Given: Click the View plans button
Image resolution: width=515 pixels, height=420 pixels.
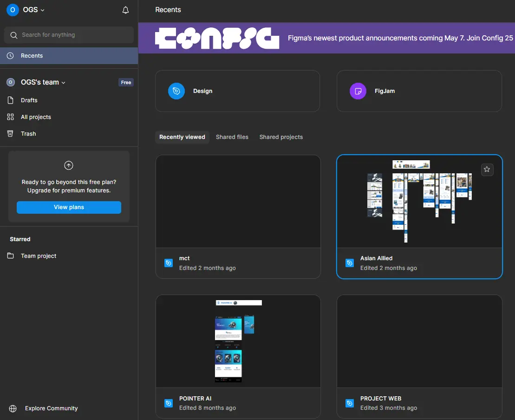Looking at the screenshot, I should coord(69,207).
